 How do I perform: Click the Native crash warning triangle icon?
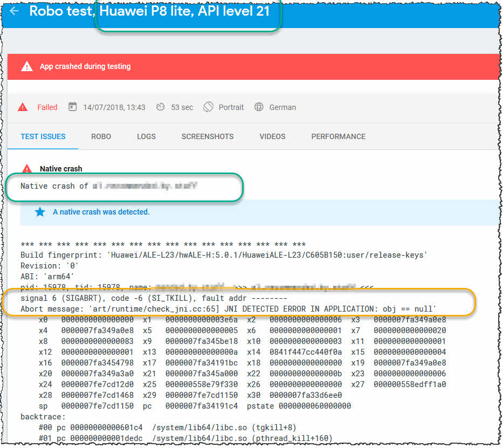[27, 168]
